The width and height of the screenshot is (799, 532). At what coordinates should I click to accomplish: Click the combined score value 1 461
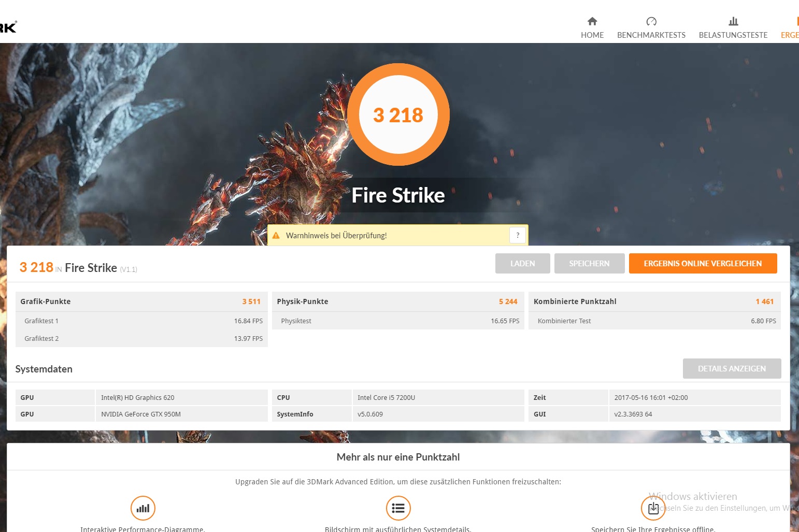coord(765,301)
